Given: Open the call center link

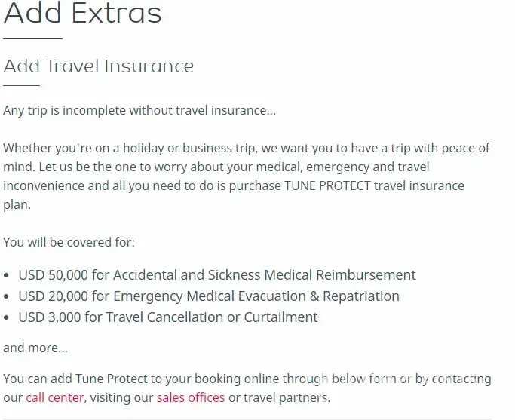Looking at the screenshot, I should [x=54, y=397].
